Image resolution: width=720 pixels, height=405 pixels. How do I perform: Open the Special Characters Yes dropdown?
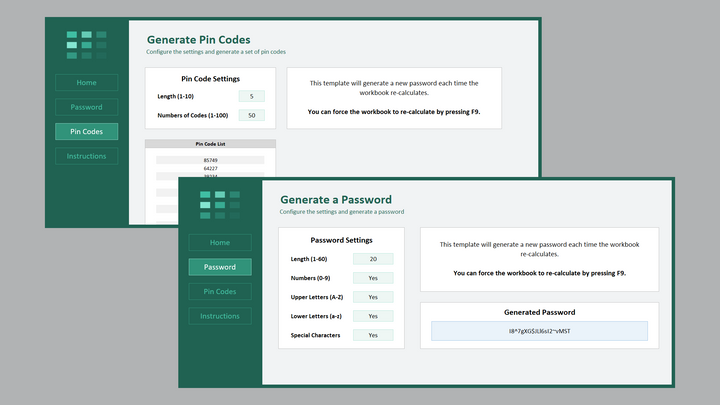(x=373, y=335)
